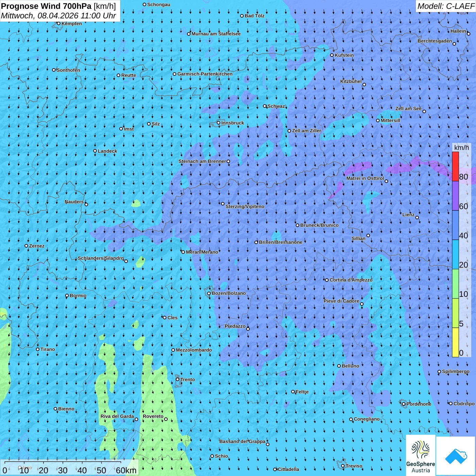The width and height of the screenshot is (476, 476).
Task: Click the 'Spilimbergo' label
Action: tap(456, 371)
